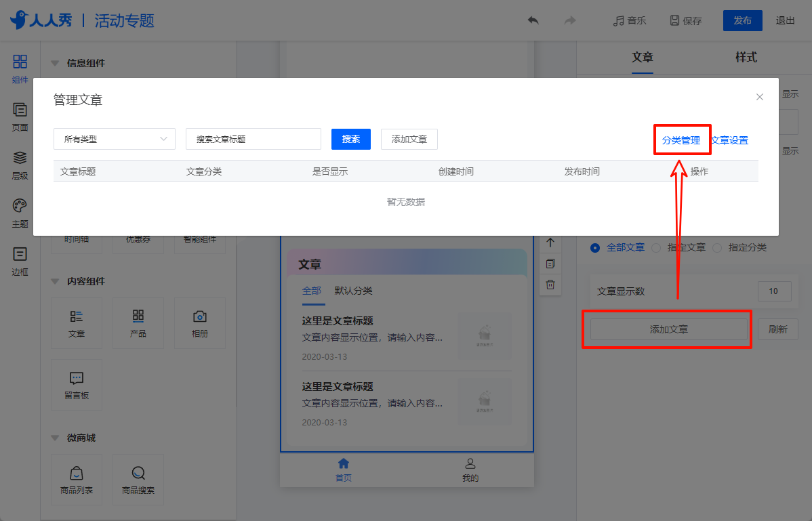
Task: Click the 发布 publish button
Action: [x=743, y=21]
